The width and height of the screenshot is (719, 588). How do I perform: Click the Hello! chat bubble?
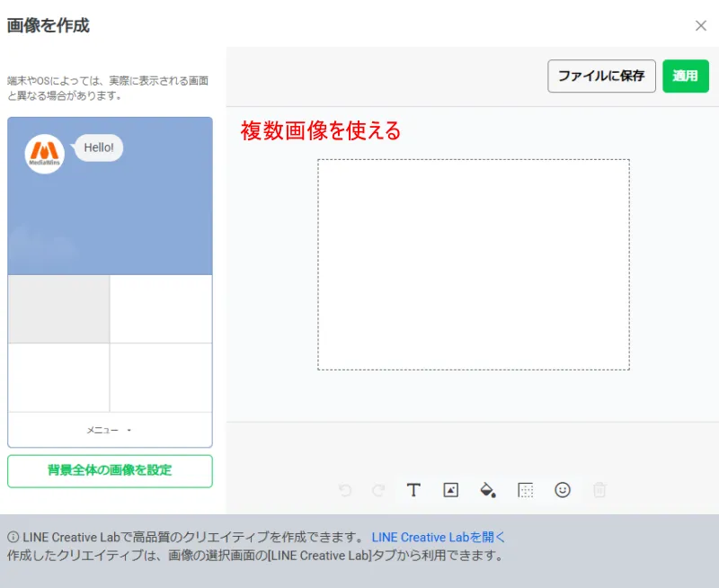tap(99, 147)
